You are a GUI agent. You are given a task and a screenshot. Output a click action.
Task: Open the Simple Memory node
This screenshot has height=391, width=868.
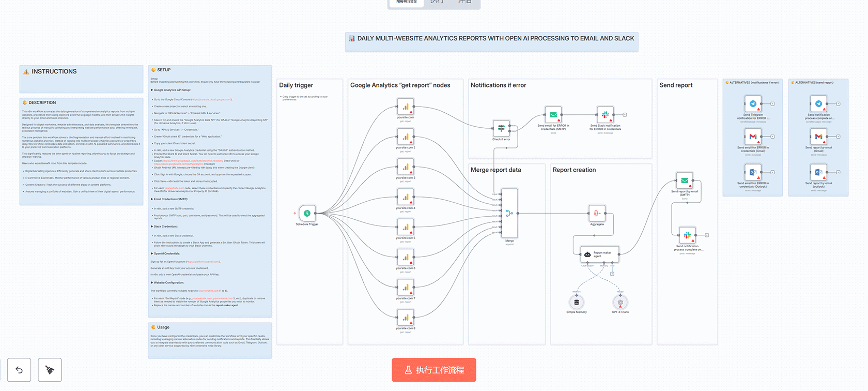click(577, 302)
